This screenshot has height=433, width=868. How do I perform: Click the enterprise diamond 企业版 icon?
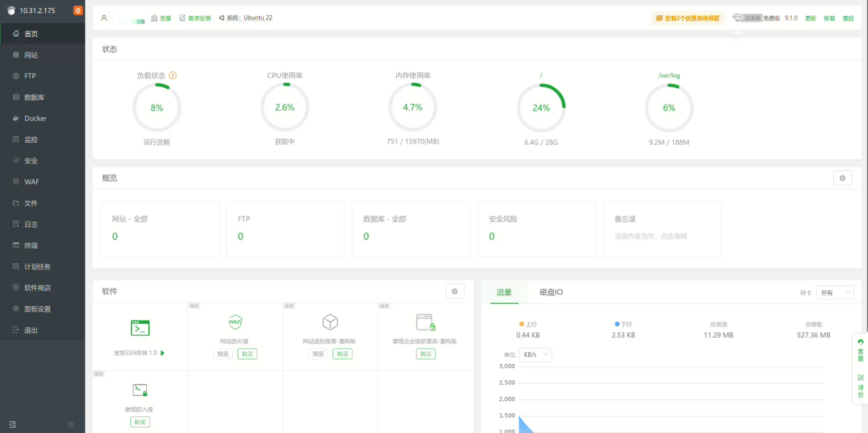pyautogui.click(x=738, y=18)
